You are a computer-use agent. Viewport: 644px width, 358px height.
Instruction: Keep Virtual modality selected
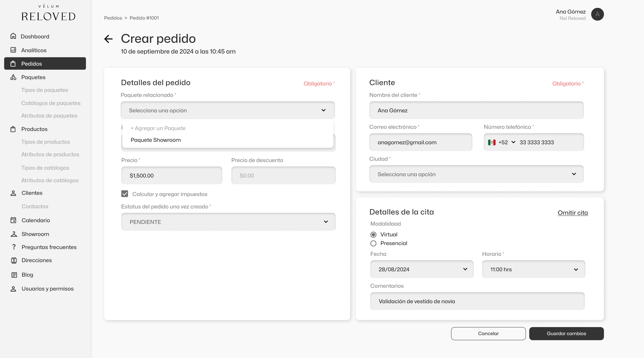(373, 234)
